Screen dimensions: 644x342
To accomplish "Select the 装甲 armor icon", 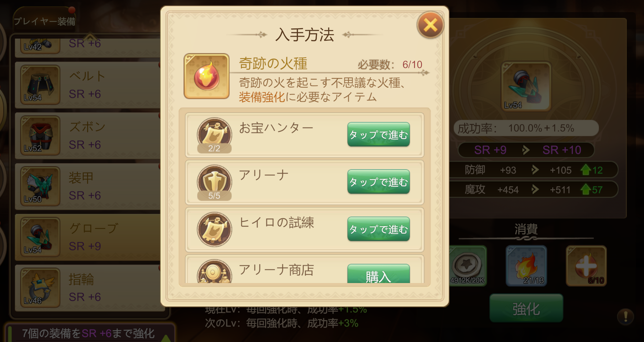I will coord(40,186).
